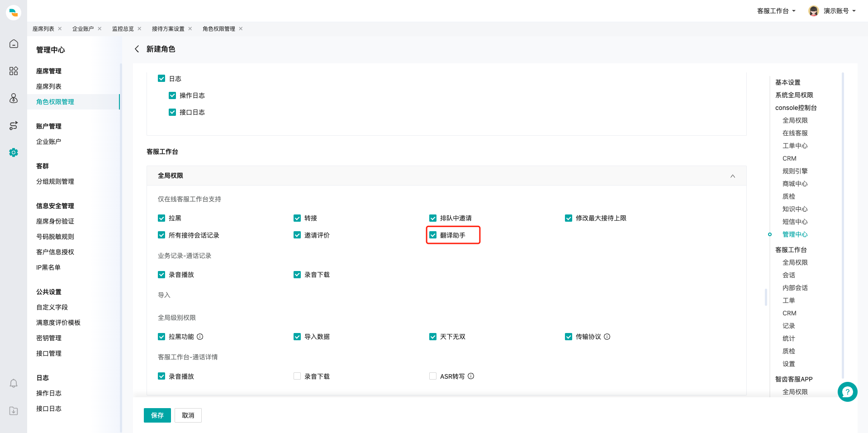Toggle the 天下无双 checkbox
868x433 pixels.
click(433, 337)
